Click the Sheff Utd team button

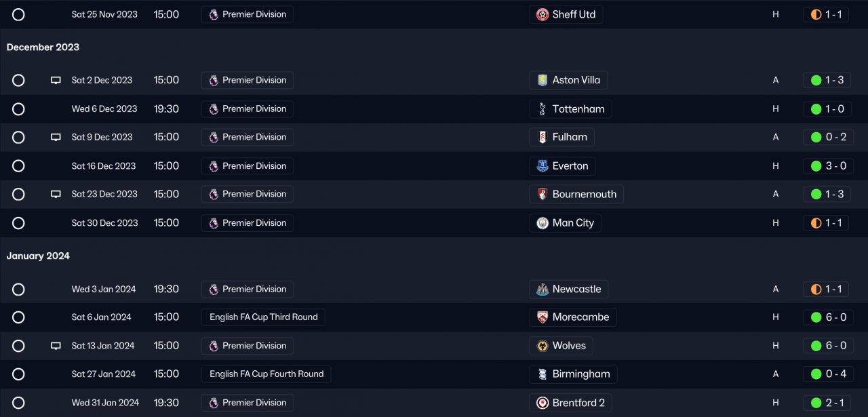(x=566, y=14)
